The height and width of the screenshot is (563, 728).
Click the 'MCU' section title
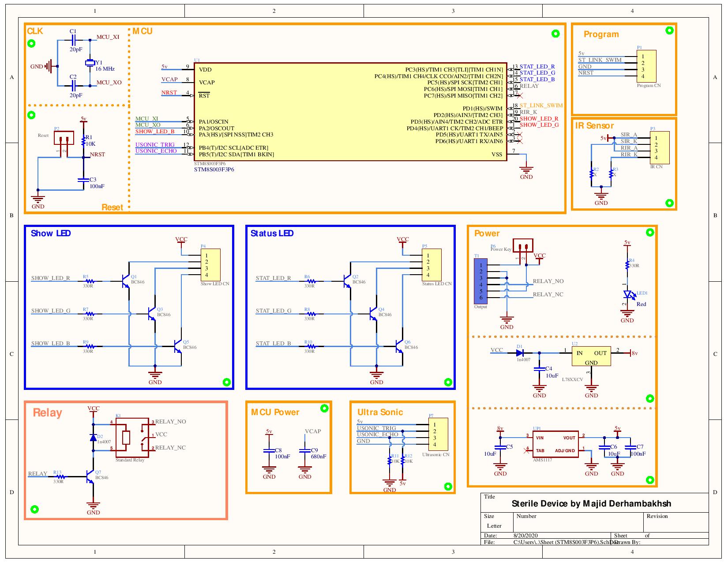tap(143, 31)
